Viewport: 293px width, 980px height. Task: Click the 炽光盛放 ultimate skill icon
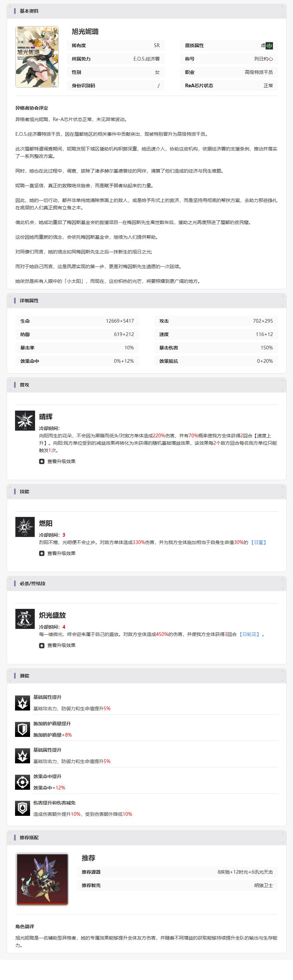pyautogui.click(x=25, y=619)
